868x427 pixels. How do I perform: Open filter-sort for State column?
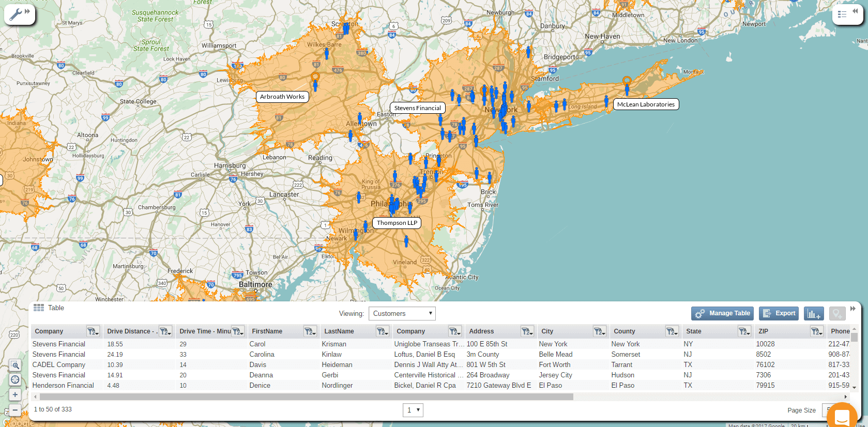744,331
